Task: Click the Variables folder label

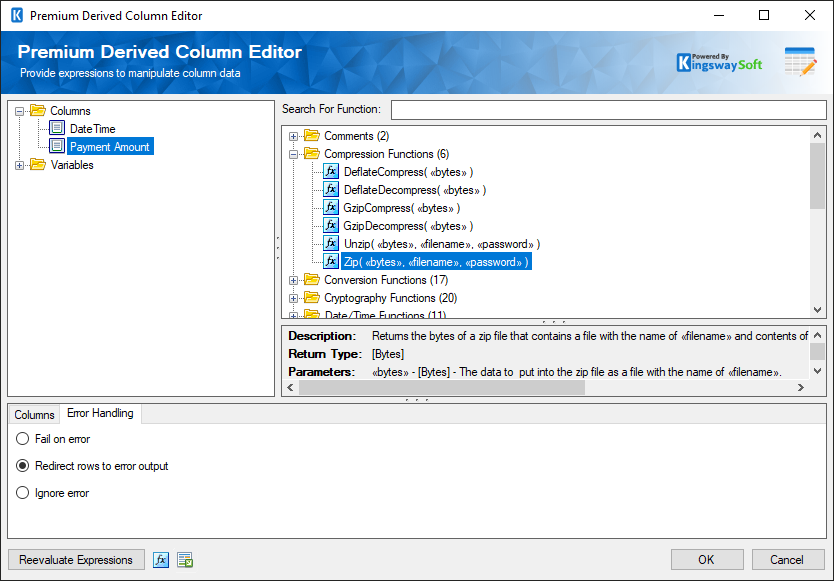Action: click(x=72, y=165)
